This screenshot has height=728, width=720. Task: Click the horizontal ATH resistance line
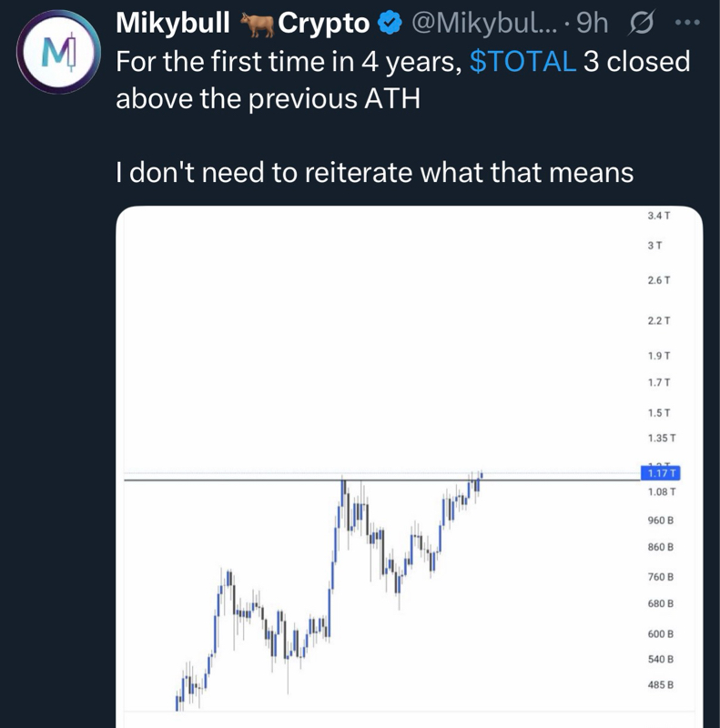tap(228, 479)
